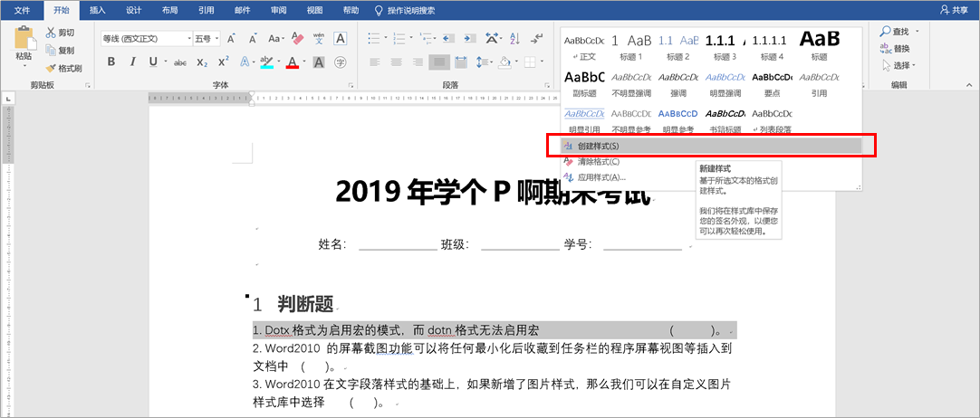Open the underline style dropdown arrow

pyautogui.click(x=166, y=62)
